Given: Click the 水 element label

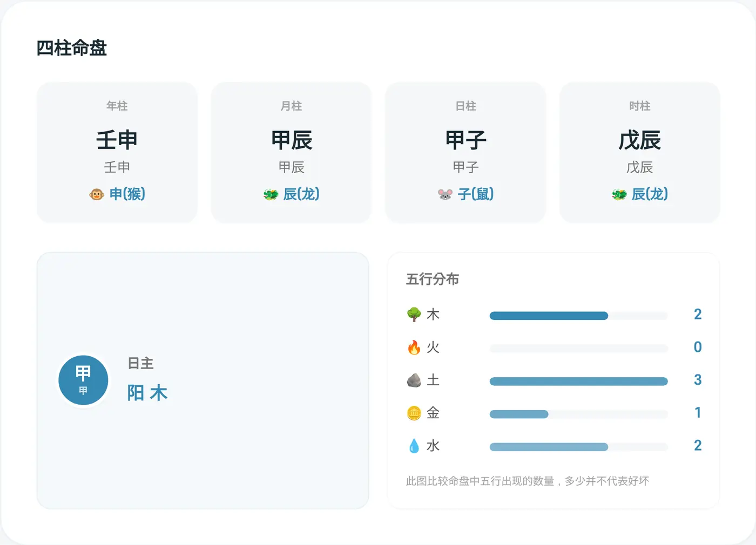Looking at the screenshot, I should 433,446.
